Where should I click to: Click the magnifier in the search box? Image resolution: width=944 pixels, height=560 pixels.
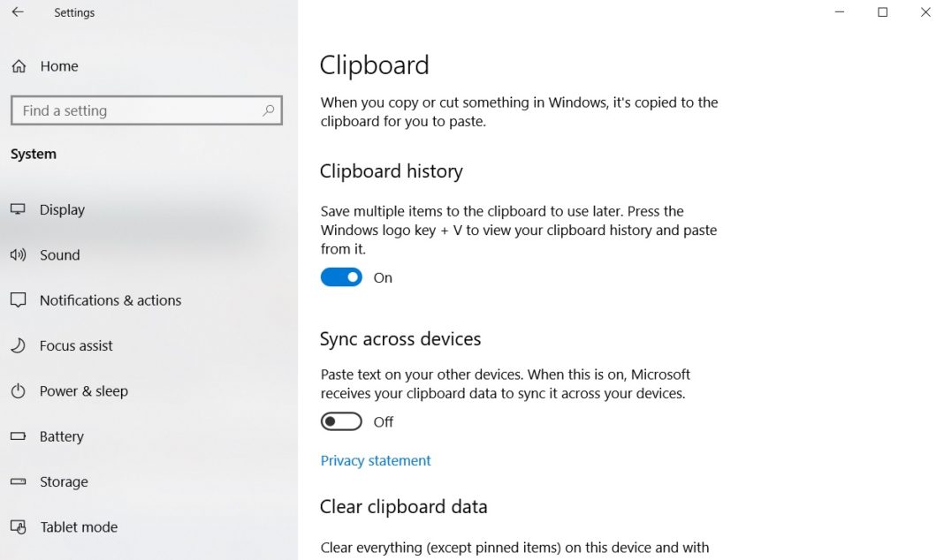pyautogui.click(x=267, y=110)
